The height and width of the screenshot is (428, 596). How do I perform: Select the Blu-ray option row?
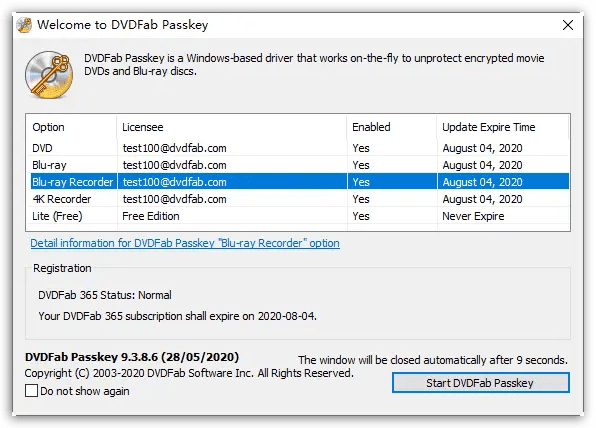click(x=298, y=165)
